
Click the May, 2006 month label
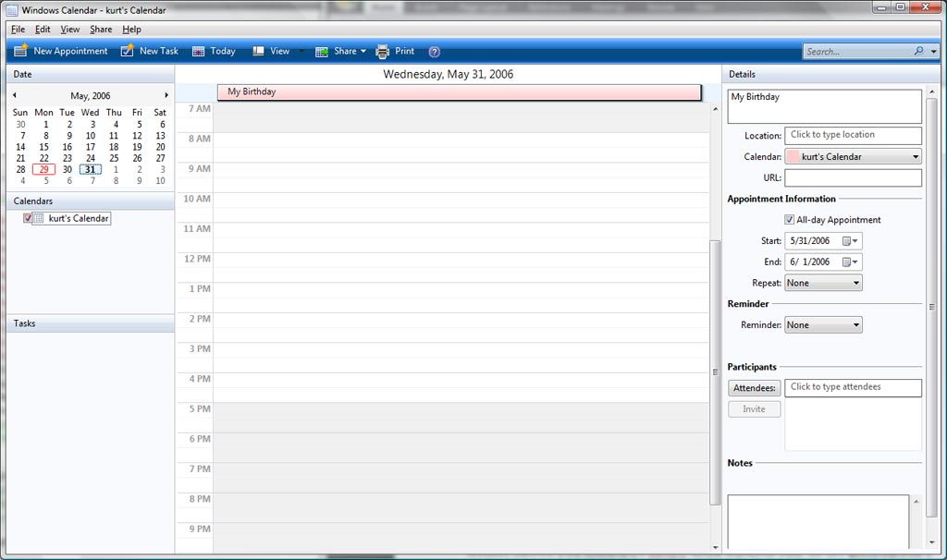90,95
